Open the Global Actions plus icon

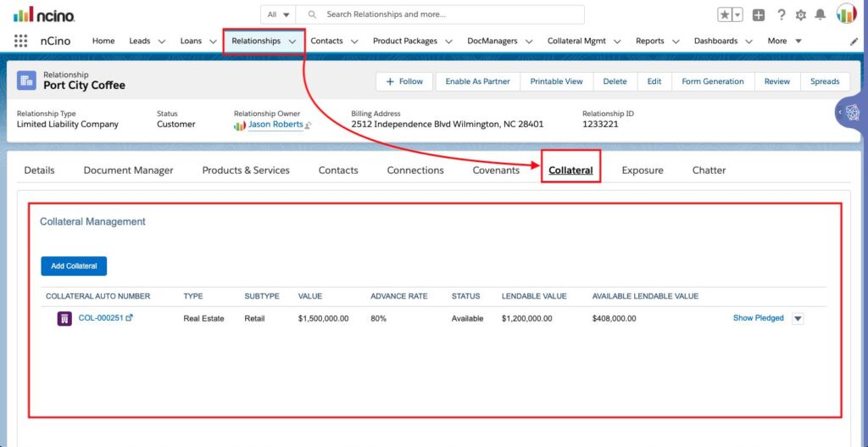pyautogui.click(x=759, y=15)
